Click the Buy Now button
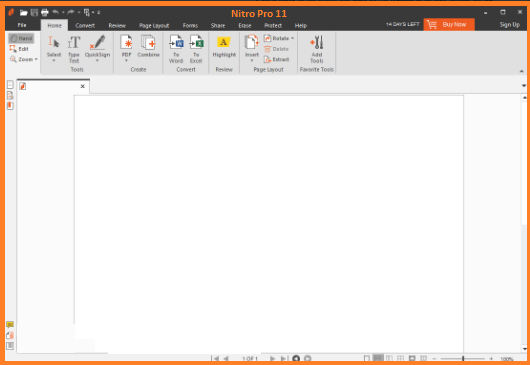 tap(449, 25)
